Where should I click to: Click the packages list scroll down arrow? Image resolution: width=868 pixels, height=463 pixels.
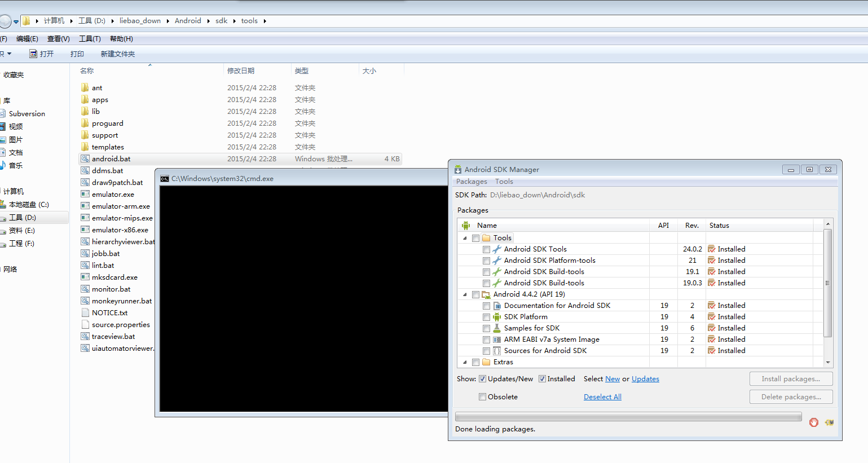[828, 363]
